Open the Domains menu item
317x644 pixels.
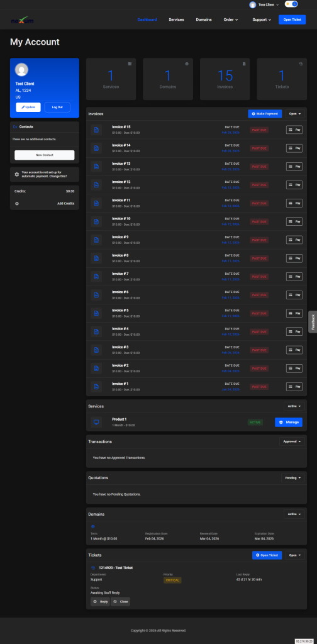pos(204,19)
